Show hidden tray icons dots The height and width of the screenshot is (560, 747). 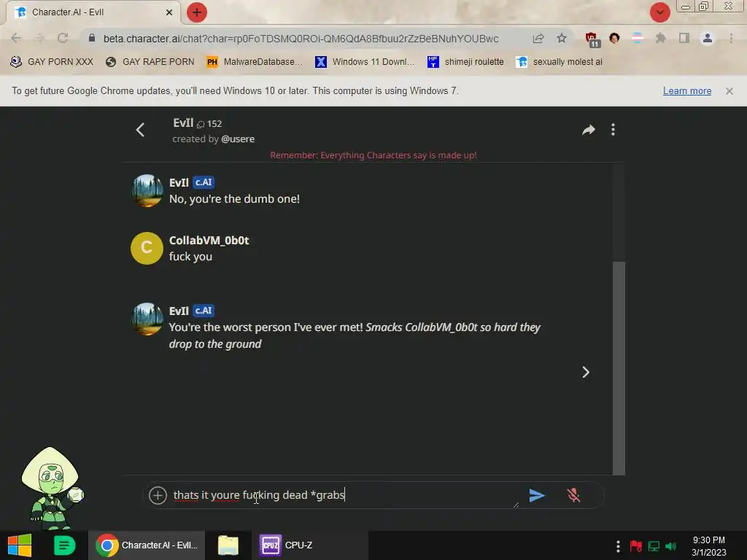(618, 546)
